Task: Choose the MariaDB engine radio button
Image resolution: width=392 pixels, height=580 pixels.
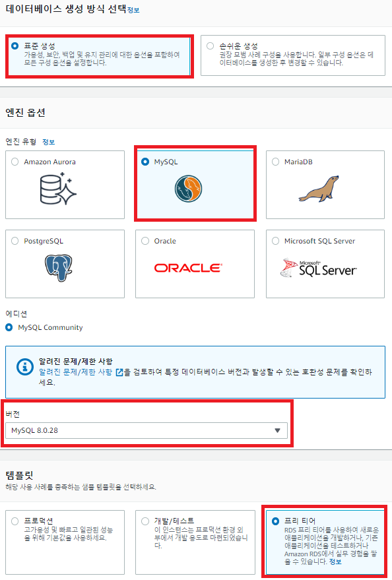Action: [275, 162]
